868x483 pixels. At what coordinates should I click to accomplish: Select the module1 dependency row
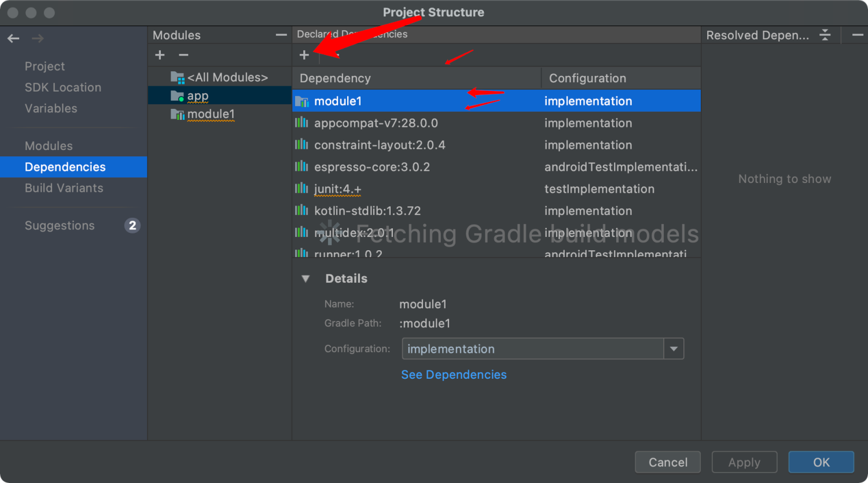(496, 101)
